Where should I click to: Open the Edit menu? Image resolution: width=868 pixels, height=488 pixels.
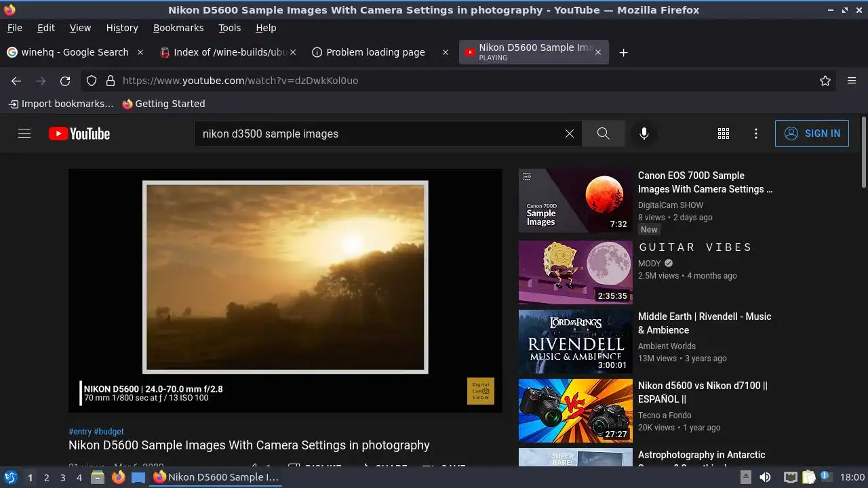[46, 28]
